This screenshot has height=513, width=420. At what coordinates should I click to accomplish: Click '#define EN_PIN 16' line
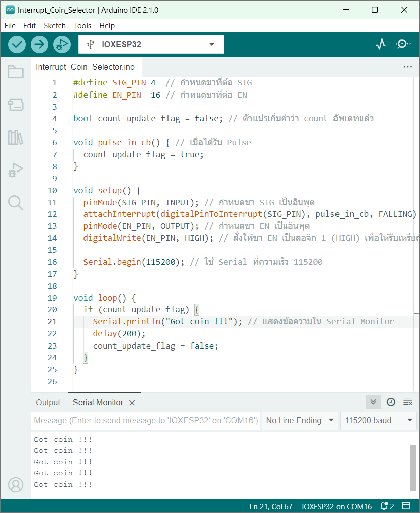117,95
